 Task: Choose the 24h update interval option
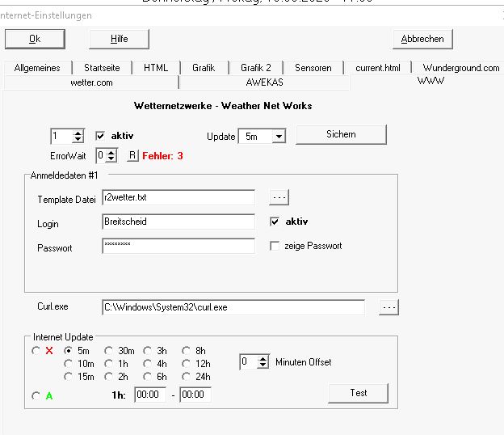pos(187,377)
